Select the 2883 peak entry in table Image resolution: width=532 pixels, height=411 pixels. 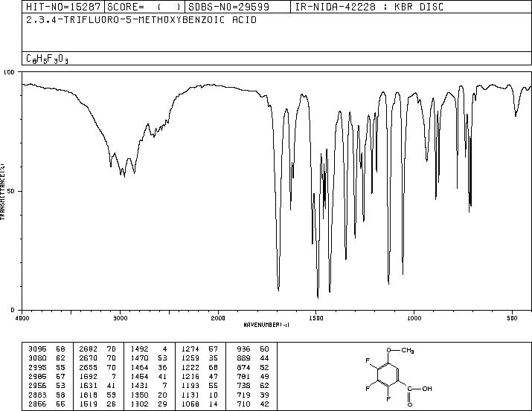46,395
